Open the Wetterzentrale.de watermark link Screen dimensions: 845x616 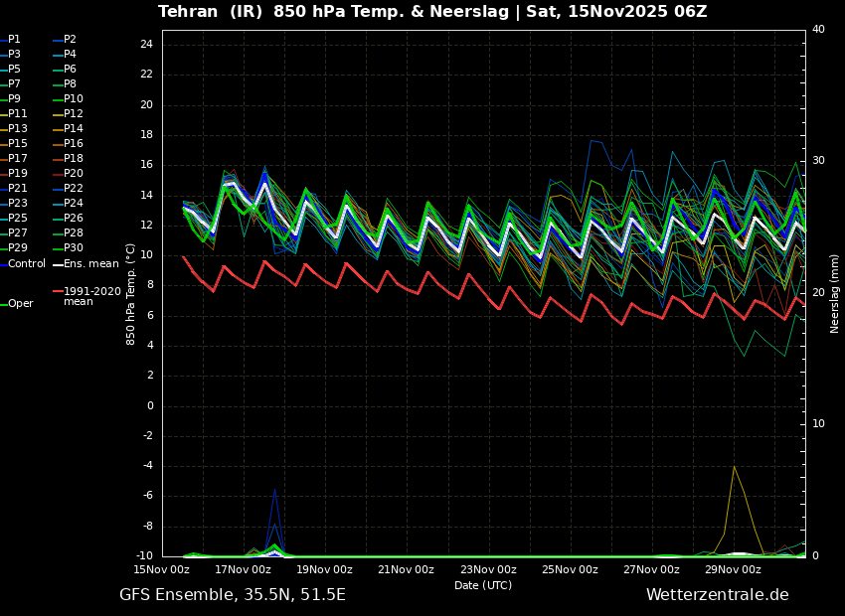(717, 595)
